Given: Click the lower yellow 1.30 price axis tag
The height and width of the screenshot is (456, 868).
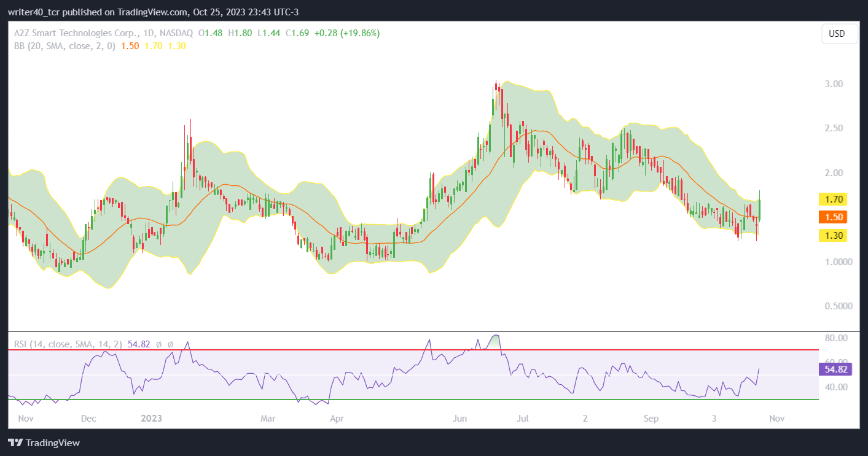Looking at the screenshot, I should (x=833, y=235).
